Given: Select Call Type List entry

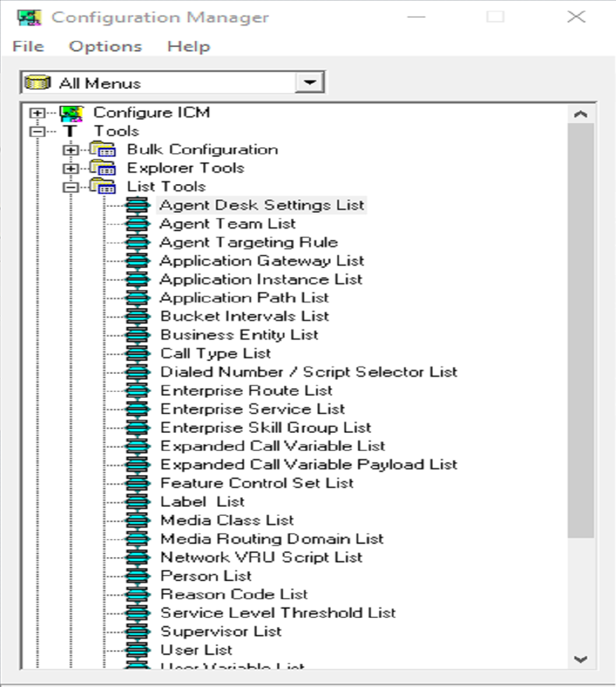Looking at the screenshot, I should pyautogui.click(x=215, y=353).
